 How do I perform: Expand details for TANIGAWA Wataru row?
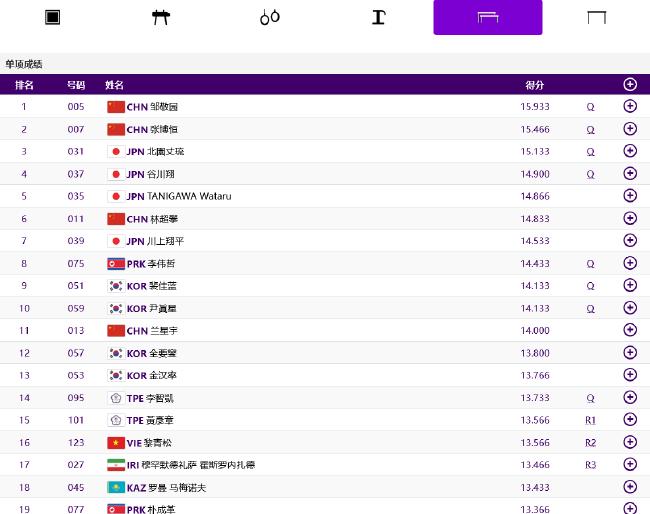click(630, 196)
